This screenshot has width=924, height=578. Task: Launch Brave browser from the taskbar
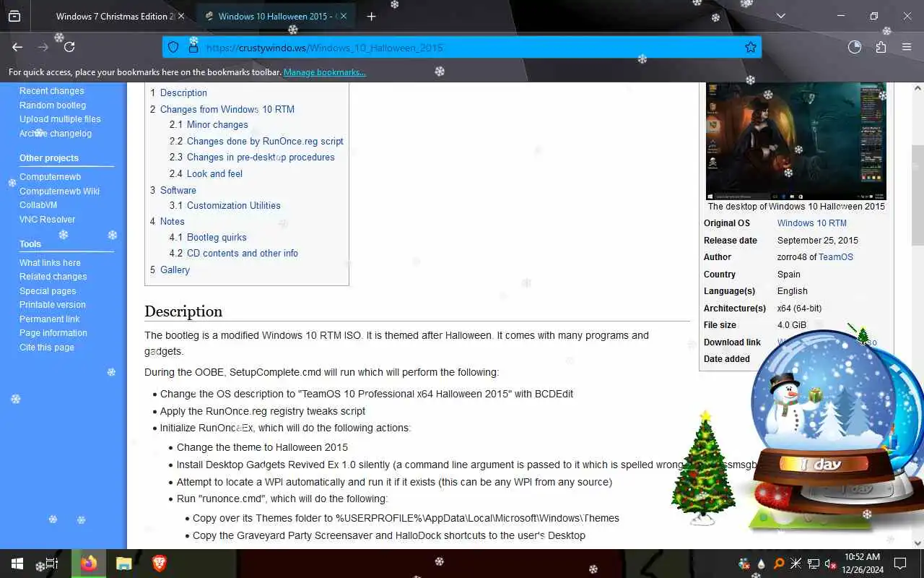tap(160, 564)
